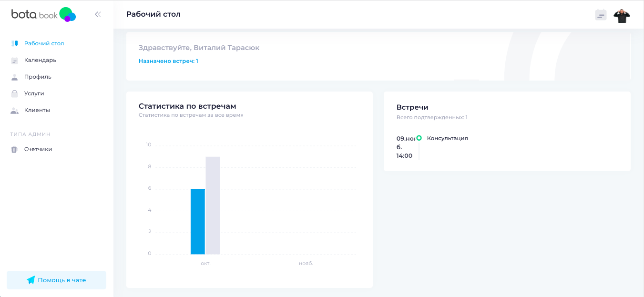Click the blue October bar in chart
The height and width of the screenshot is (297, 644).
[197, 222]
